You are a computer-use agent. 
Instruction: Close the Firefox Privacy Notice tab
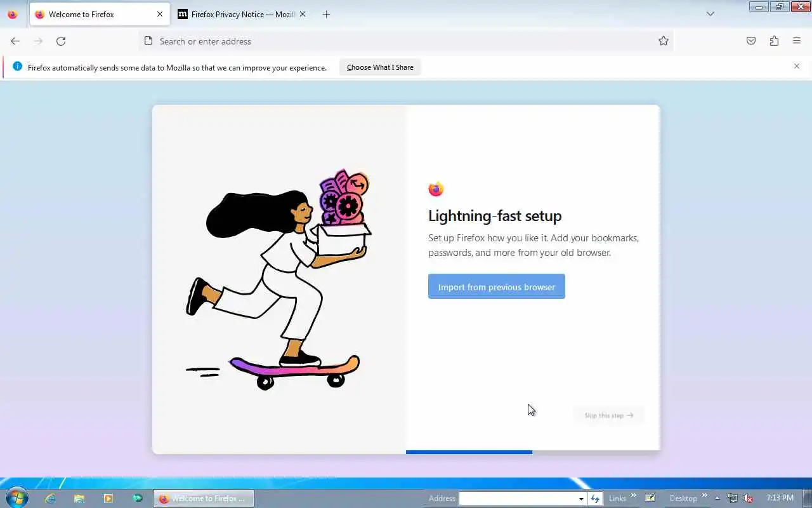click(x=302, y=14)
